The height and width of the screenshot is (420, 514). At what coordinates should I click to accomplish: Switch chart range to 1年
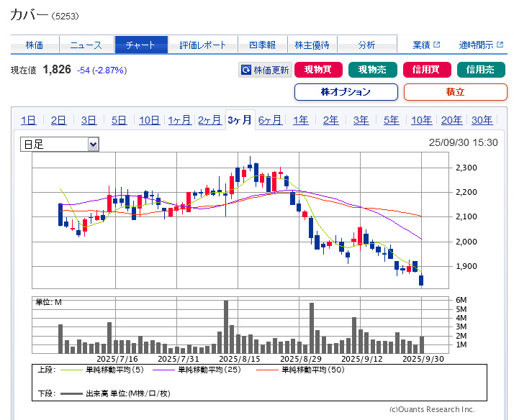coord(300,120)
